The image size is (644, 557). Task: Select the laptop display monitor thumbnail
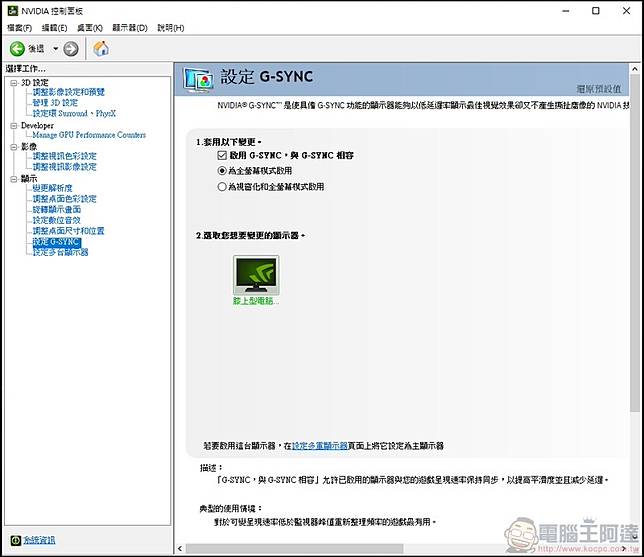256,275
